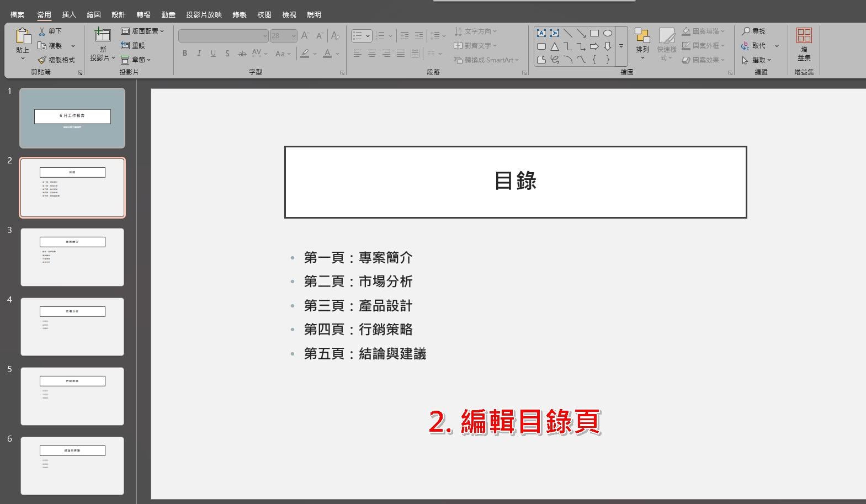Select the horizontal text box shape
The height and width of the screenshot is (504, 866).
pos(541,33)
